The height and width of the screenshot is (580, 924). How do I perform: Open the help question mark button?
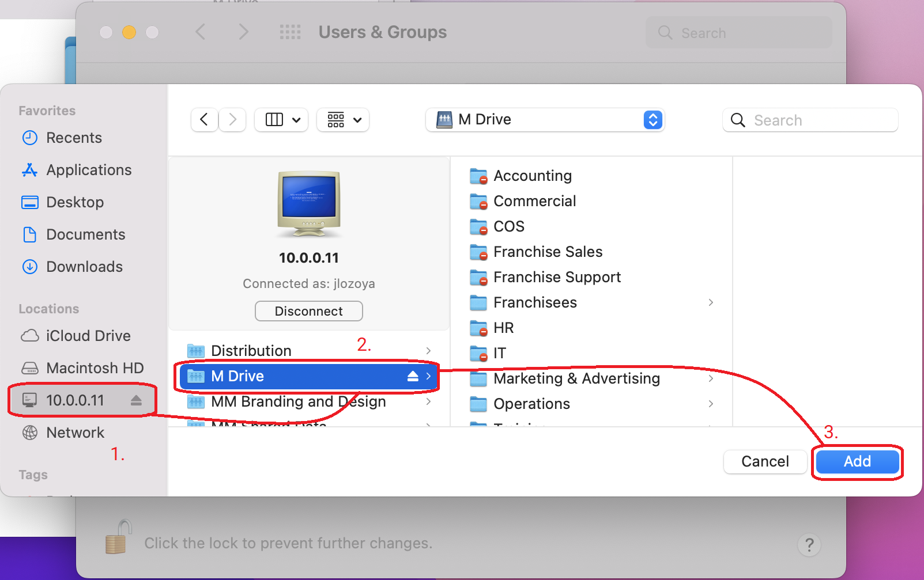point(809,544)
